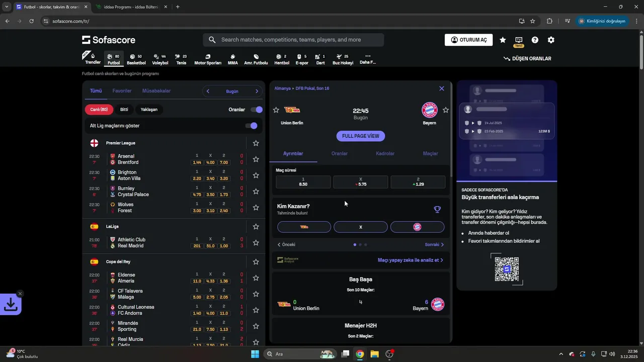Open the help question mark icon
644x362 pixels.
pyautogui.click(x=535, y=40)
